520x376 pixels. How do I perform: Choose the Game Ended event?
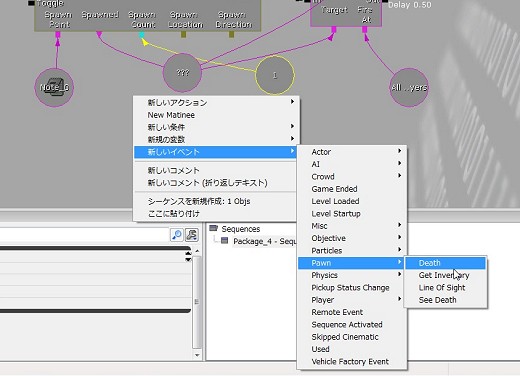point(352,189)
